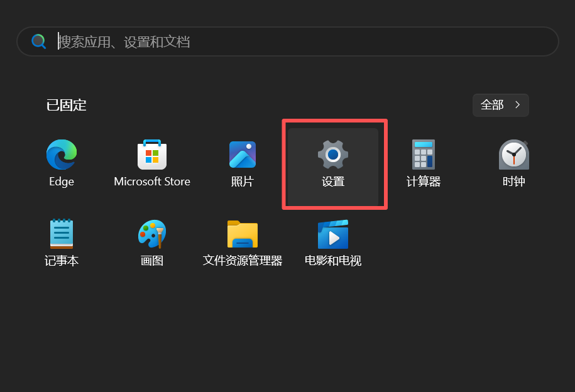Click the 全部 button text
The image size is (575, 392).
tap(492, 105)
